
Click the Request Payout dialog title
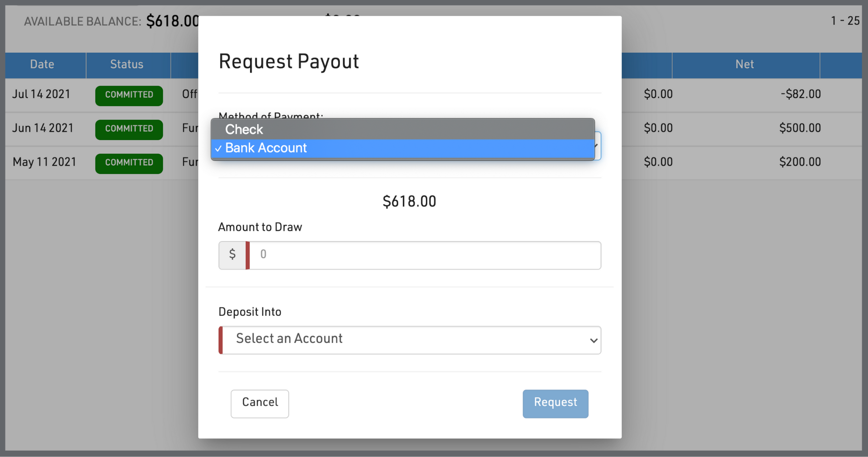tap(288, 62)
